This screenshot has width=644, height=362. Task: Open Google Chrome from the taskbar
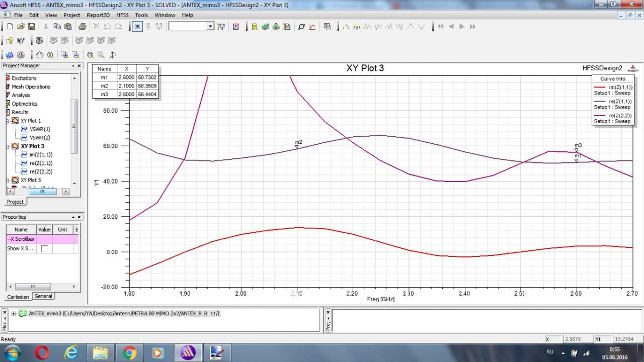pos(129,353)
